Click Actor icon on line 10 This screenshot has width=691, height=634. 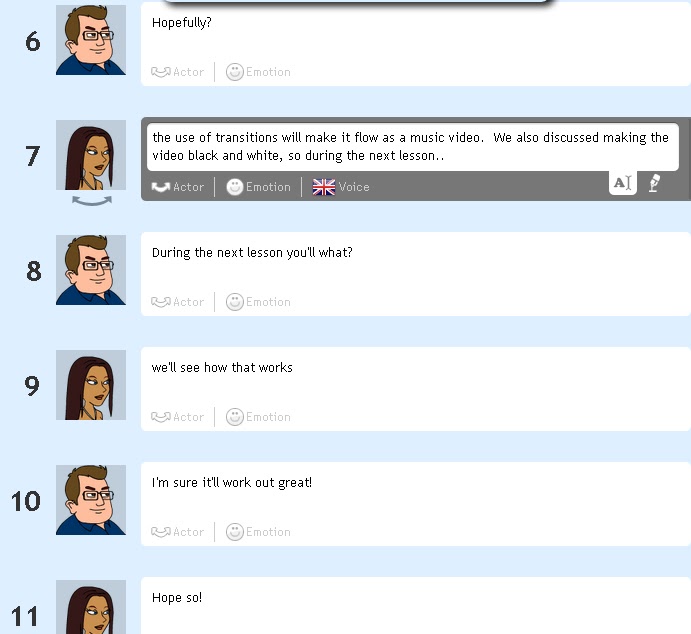coord(160,532)
